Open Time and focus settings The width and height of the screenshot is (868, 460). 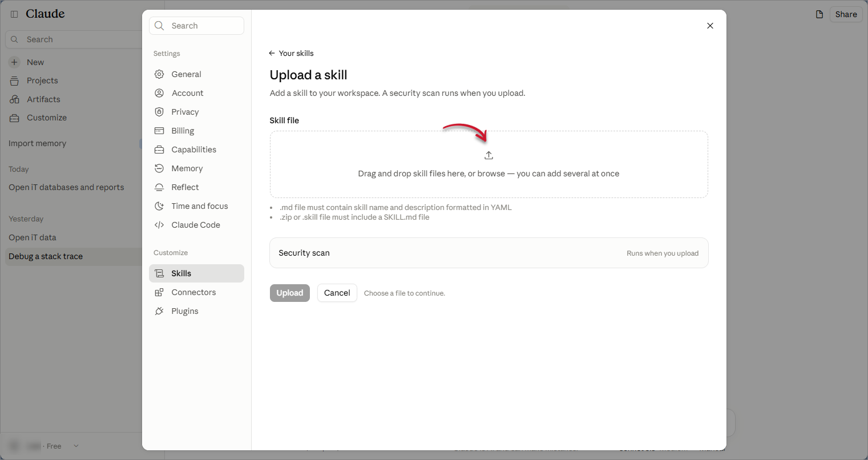click(x=196, y=206)
